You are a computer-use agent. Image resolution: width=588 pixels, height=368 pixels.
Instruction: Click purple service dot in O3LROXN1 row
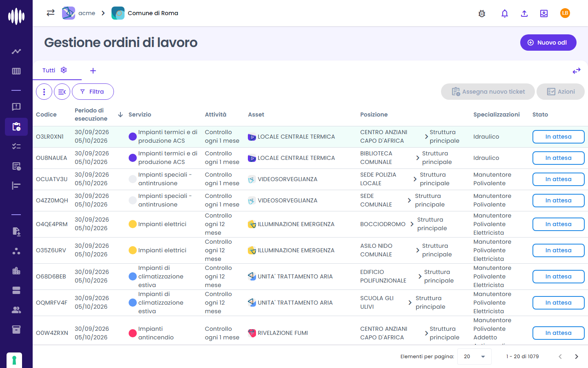coord(133,137)
